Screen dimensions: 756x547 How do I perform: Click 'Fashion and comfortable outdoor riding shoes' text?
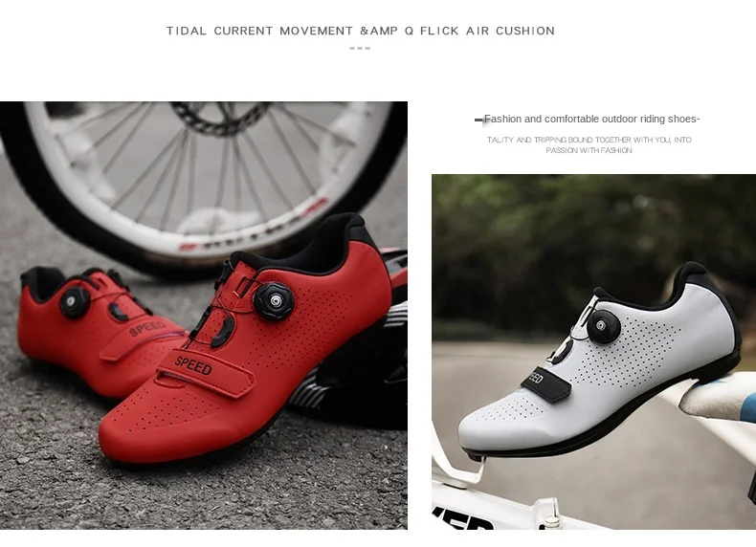pyautogui.click(x=591, y=119)
